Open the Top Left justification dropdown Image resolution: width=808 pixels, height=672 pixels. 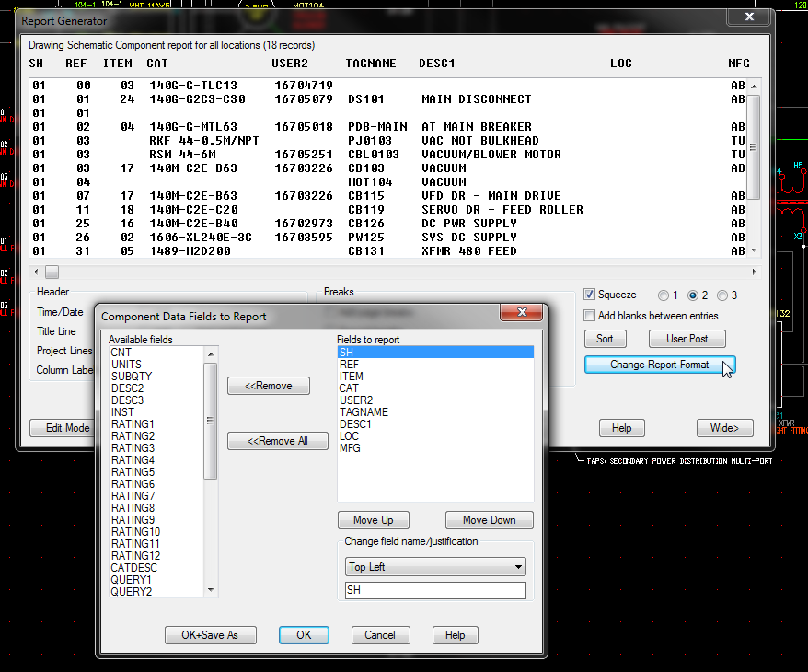435,567
